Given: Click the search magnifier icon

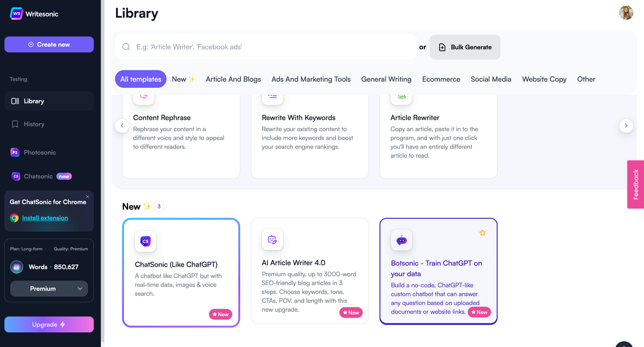Looking at the screenshot, I should click(126, 47).
